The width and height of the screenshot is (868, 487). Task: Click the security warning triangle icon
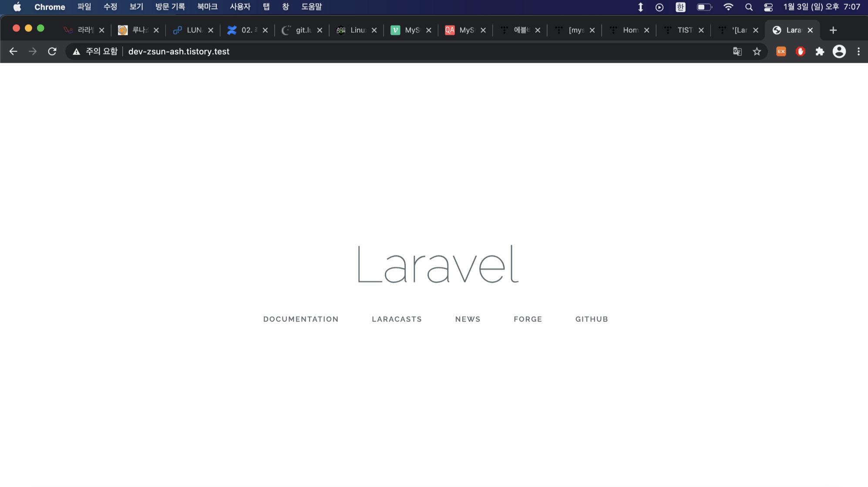pos(77,51)
